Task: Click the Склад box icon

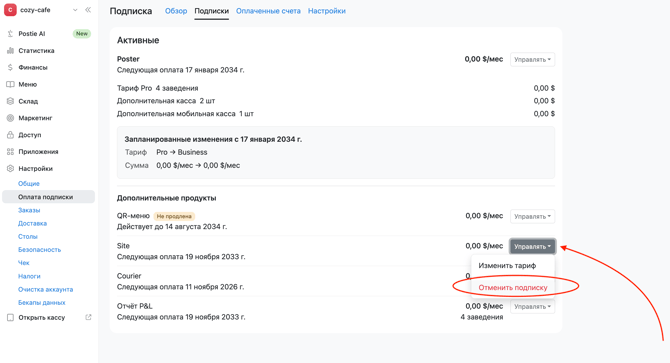Action: 10,101
